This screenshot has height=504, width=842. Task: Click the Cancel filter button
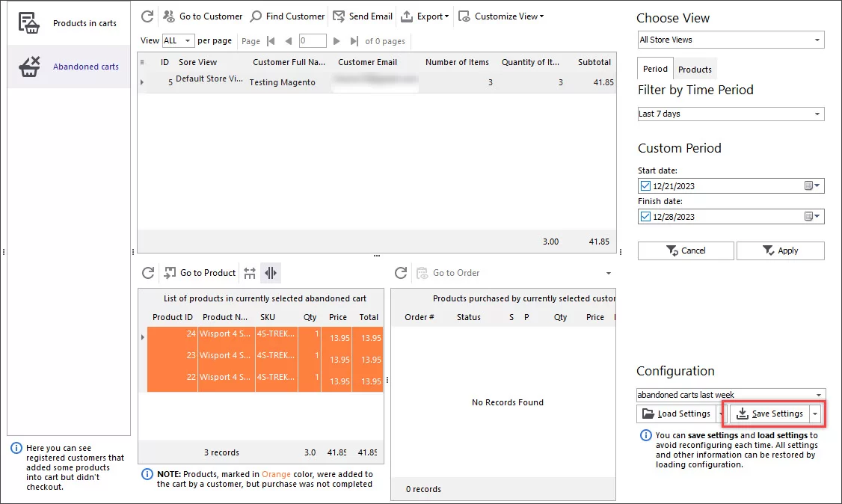click(x=686, y=251)
